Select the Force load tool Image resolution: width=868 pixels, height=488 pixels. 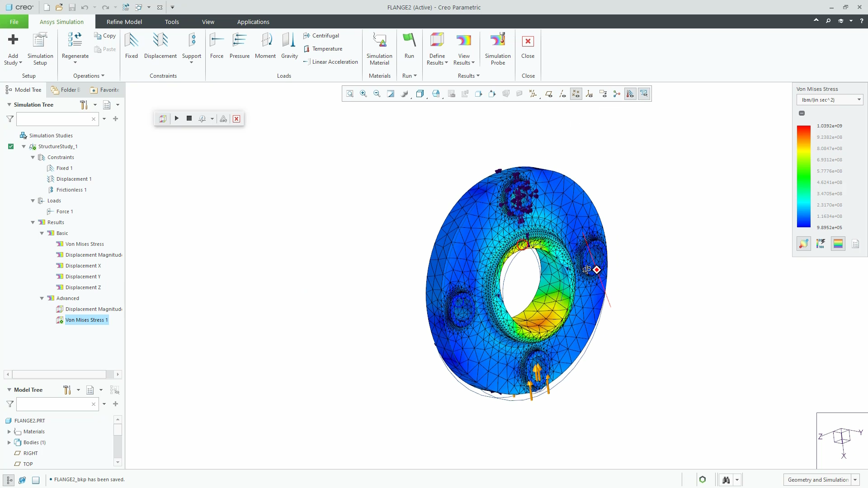[217, 46]
